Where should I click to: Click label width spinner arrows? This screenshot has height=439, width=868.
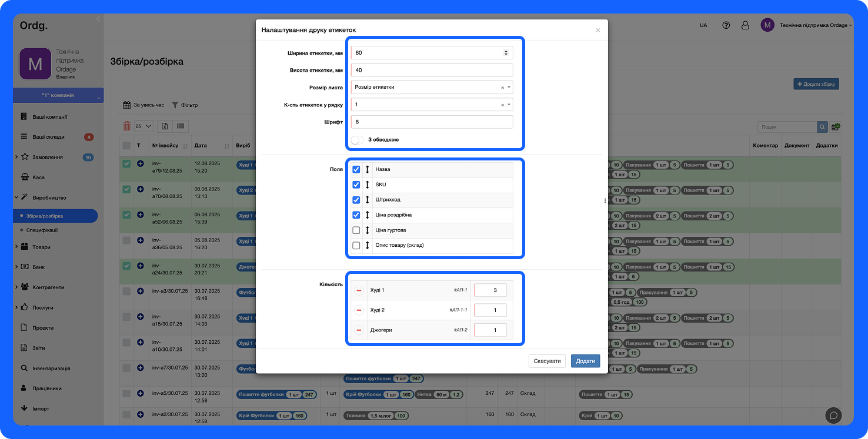(506, 53)
